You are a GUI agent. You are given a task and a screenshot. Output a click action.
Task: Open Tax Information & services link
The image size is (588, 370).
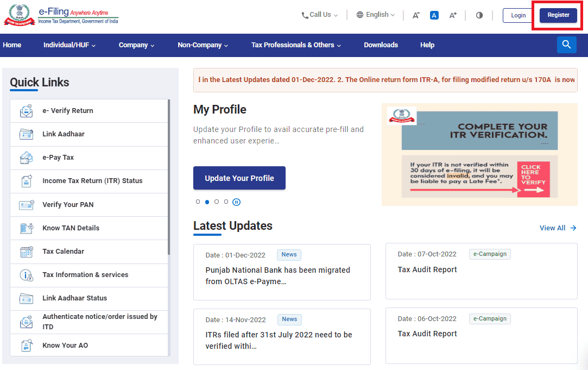[x=89, y=275]
